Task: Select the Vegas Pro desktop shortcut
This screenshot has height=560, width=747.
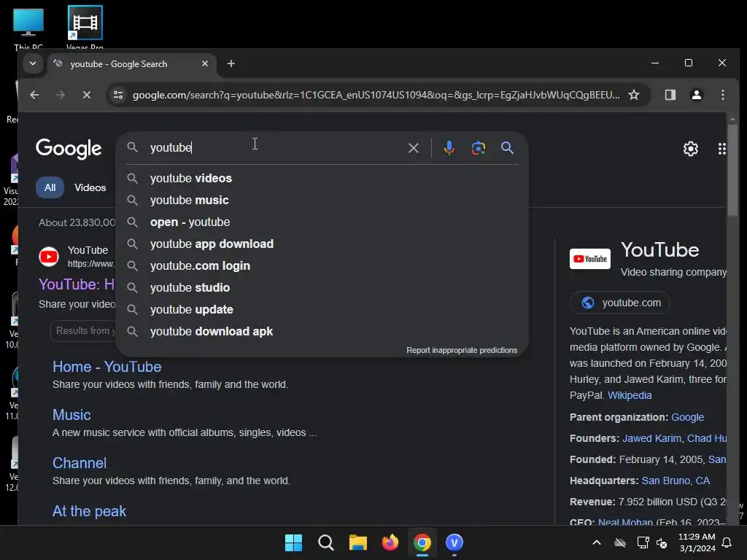Action: point(85,28)
